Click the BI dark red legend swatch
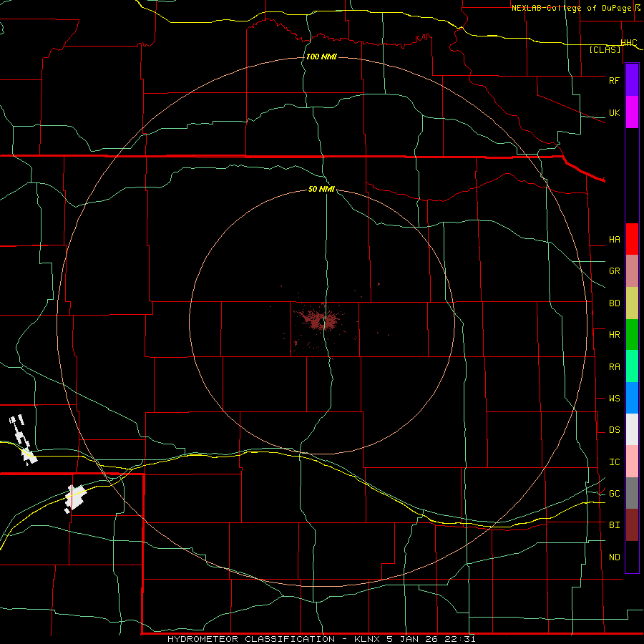 tap(632, 525)
